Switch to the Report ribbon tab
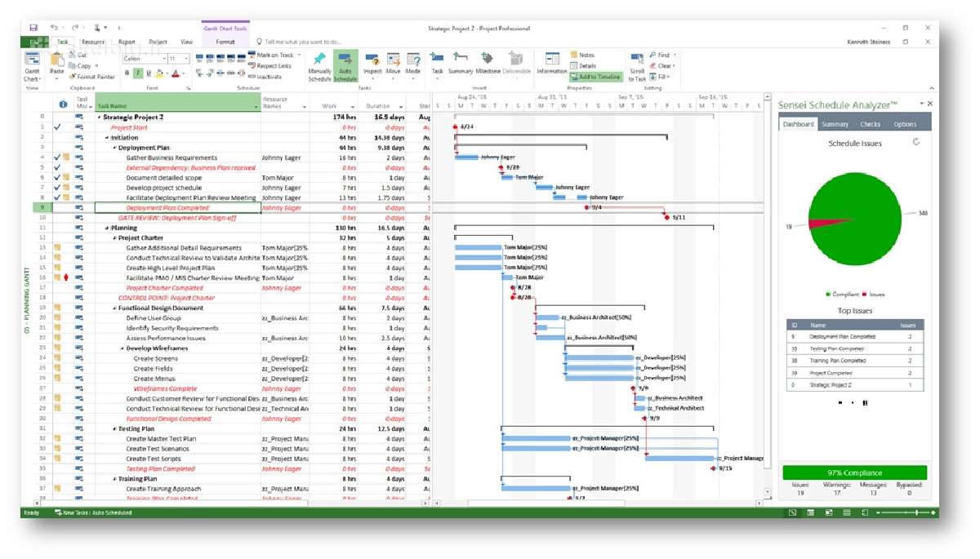 click(127, 42)
